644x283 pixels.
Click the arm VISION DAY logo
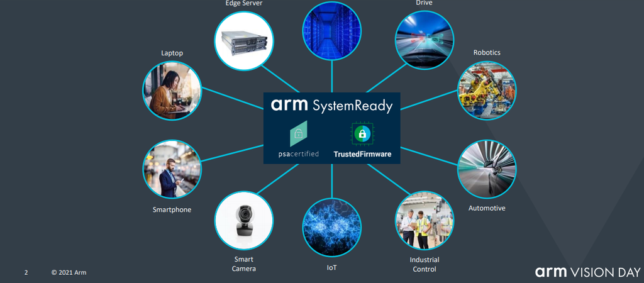point(588,272)
